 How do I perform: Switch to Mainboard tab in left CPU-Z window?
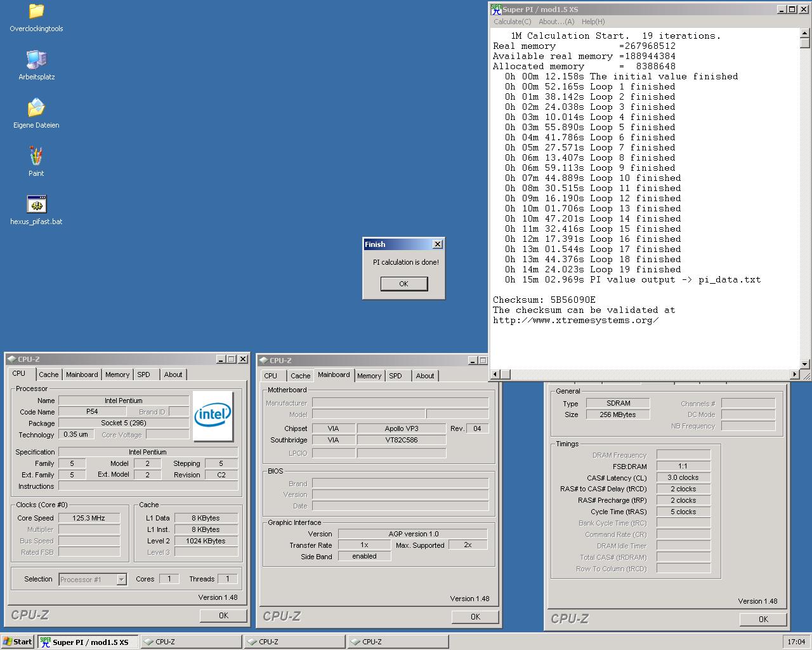tap(82, 375)
